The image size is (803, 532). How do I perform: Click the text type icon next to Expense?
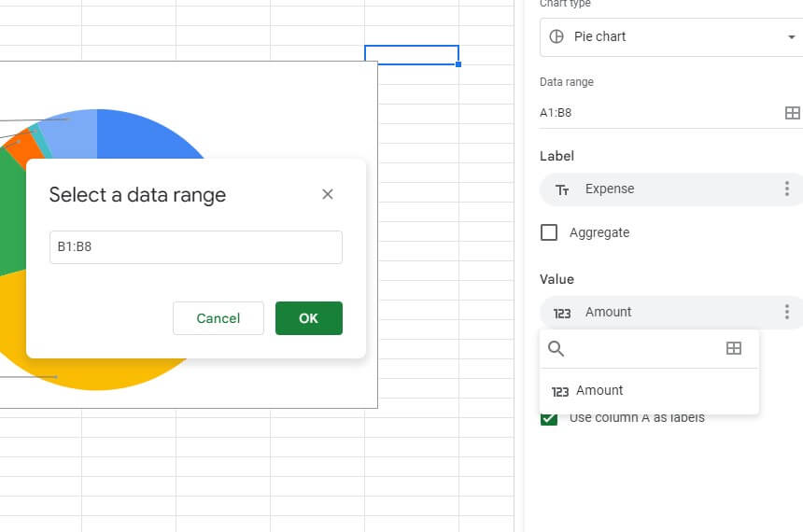[562, 190]
